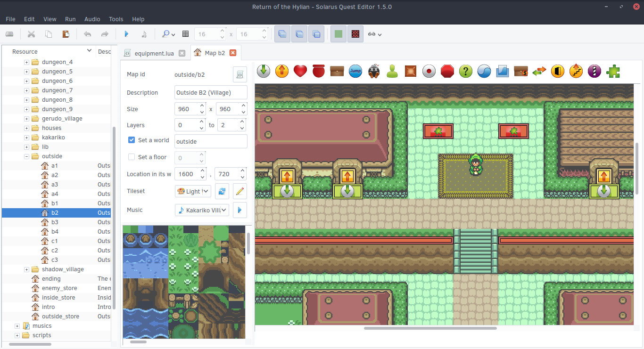Click the Paste clipboard icon
Screen dimensions: 644x349
(x=66, y=34)
